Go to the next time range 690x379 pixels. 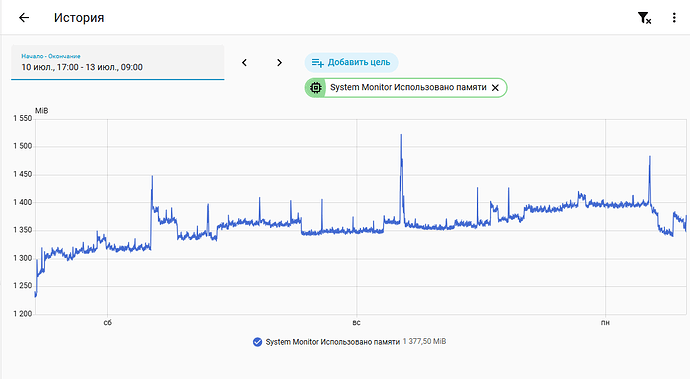pos(279,63)
